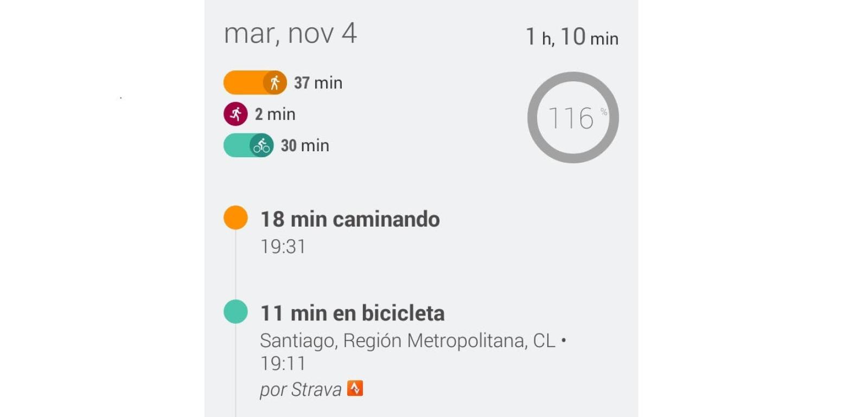Click the Santiago, Región Metropolitana location text
Image resolution: width=868 pixels, height=417 pixels.
[x=407, y=341]
